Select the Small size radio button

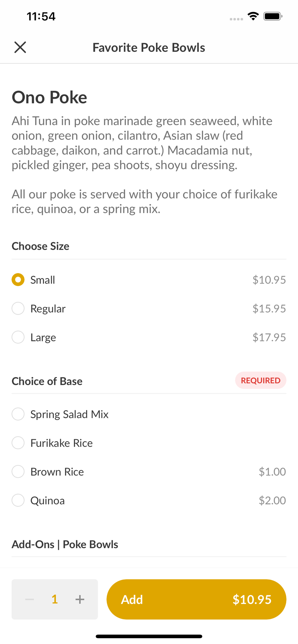[18, 280]
